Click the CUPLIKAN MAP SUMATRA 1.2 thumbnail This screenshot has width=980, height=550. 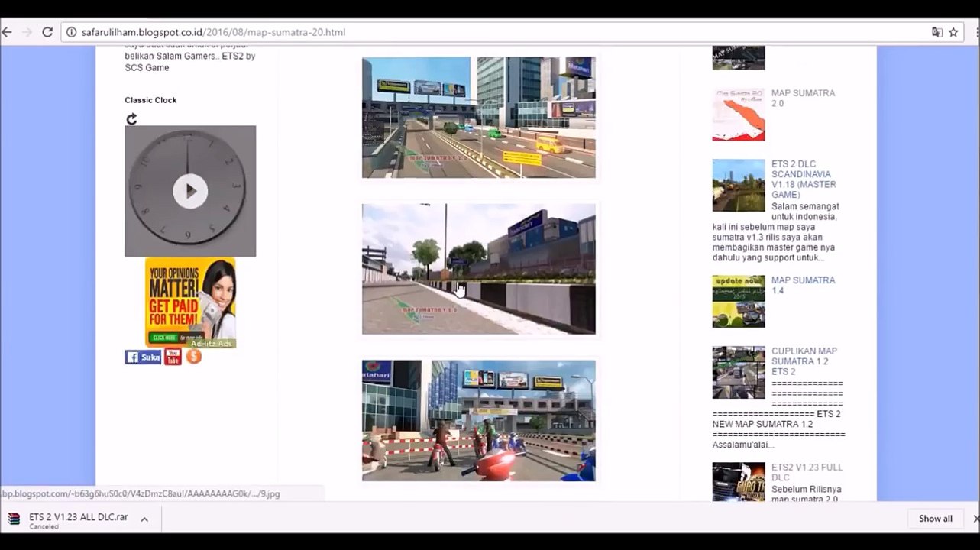(739, 372)
